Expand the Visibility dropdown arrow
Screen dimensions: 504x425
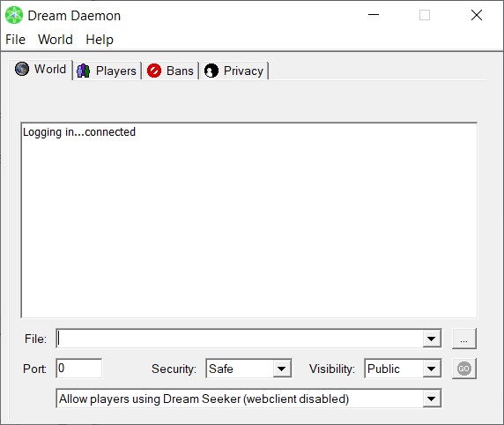pyautogui.click(x=432, y=369)
